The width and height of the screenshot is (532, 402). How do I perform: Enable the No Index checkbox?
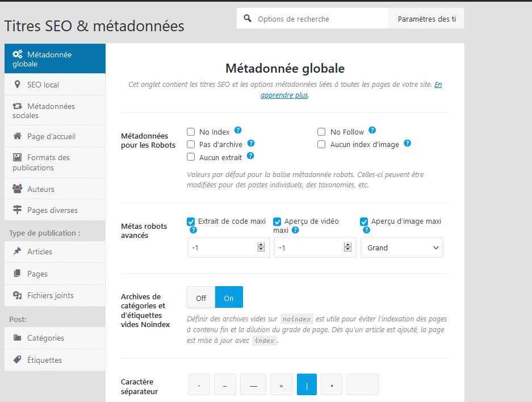pos(190,132)
